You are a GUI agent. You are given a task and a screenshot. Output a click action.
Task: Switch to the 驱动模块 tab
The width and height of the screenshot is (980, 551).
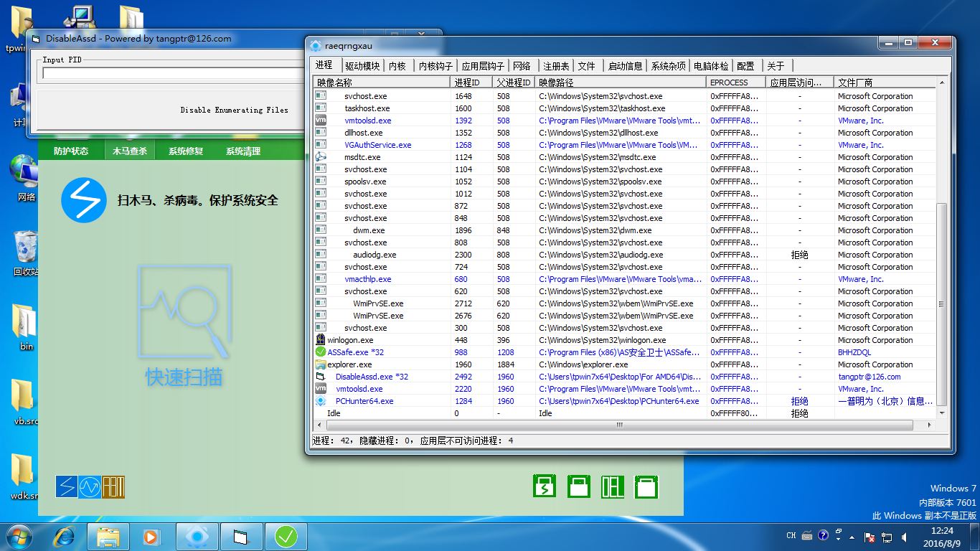point(362,66)
